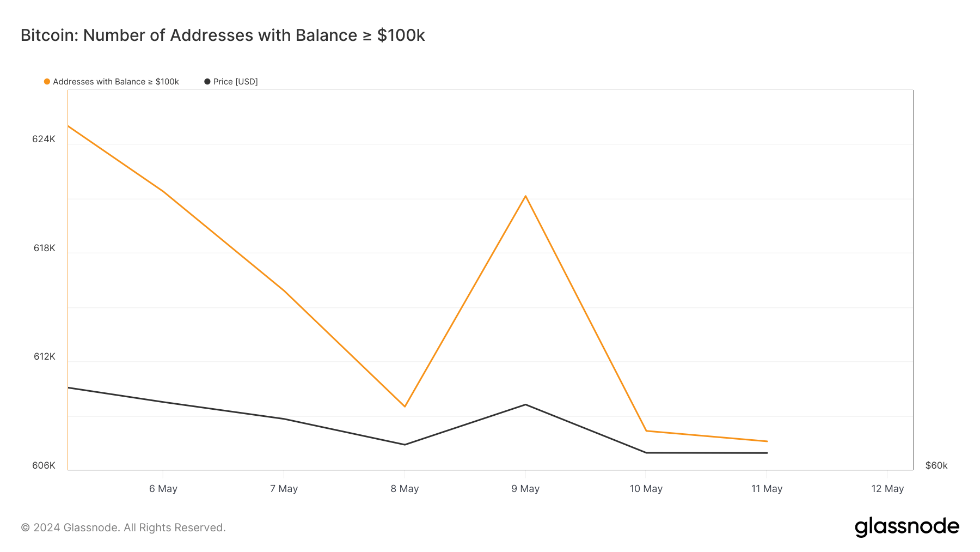The width and height of the screenshot is (980, 552).
Task: Click the glassnode logo
Action: pyautogui.click(x=906, y=527)
